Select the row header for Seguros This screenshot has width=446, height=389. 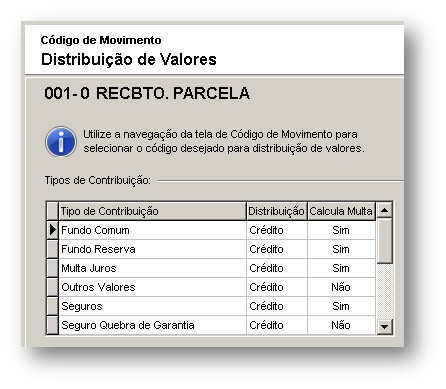tap(52, 306)
